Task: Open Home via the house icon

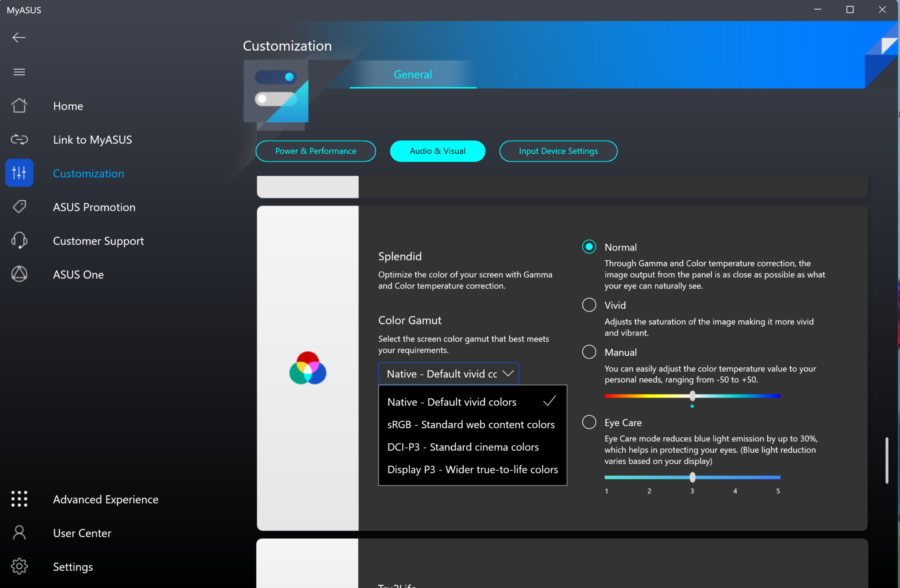Action: pos(19,106)
